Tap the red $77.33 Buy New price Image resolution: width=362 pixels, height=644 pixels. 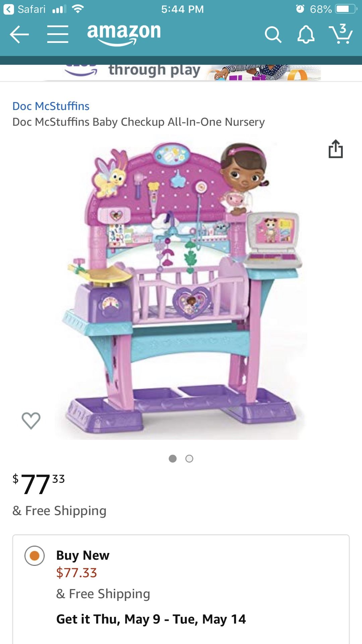77,573
